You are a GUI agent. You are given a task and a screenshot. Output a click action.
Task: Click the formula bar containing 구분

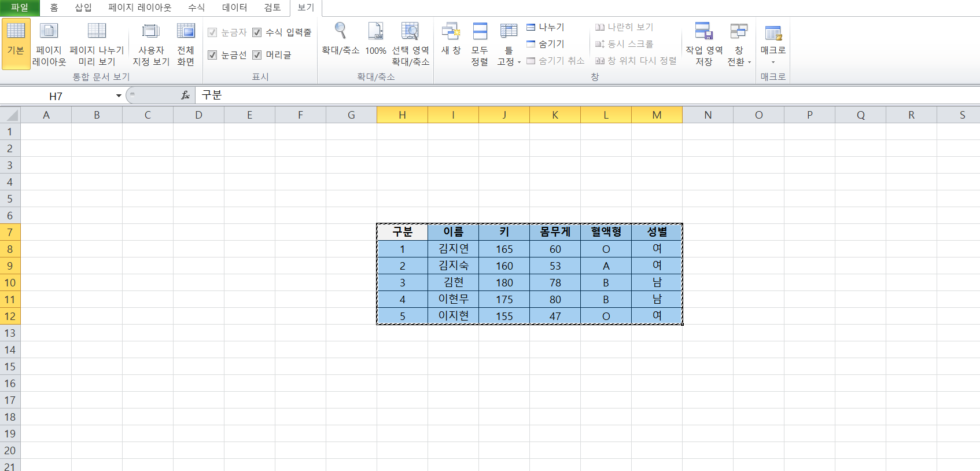(x=587, y=95)
